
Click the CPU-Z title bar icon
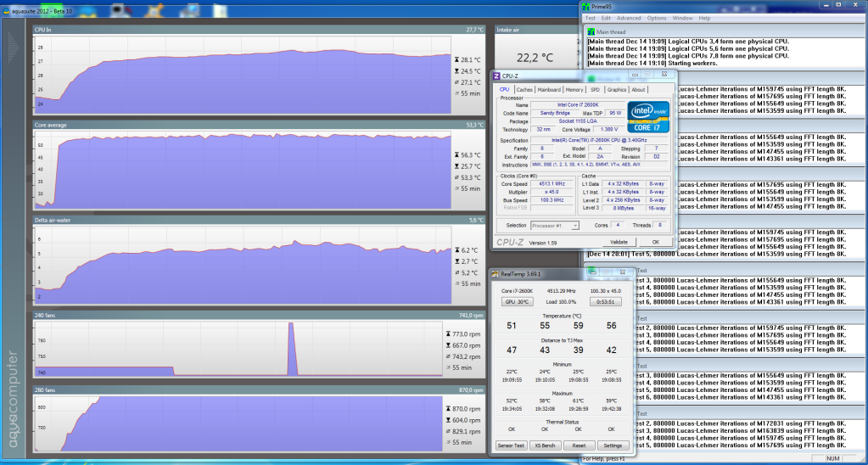pyautogui.click(x=496, y=76)
